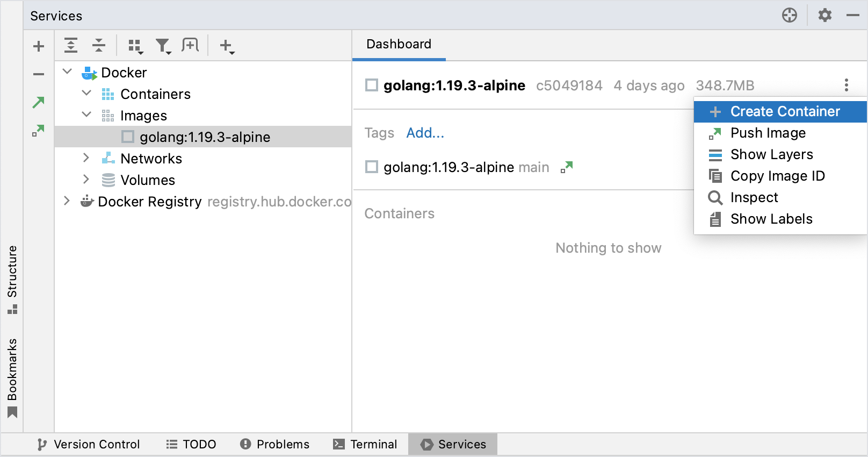Expand the Docker Registry node
The width and height of the screenshot is (868, 457).
[67, 201]
